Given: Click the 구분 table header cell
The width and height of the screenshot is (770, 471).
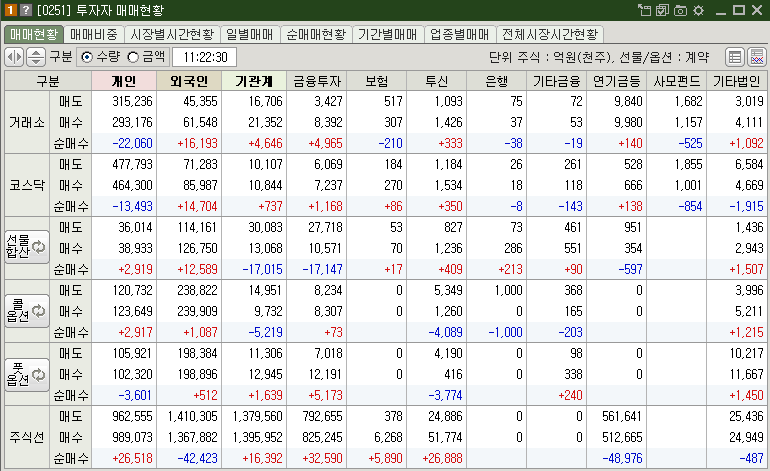Looking at the screenshot, I should click(x=48, y=81).
